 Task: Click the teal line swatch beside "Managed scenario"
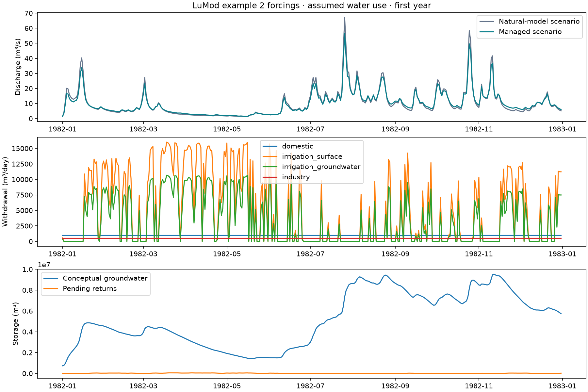(487, 32)
